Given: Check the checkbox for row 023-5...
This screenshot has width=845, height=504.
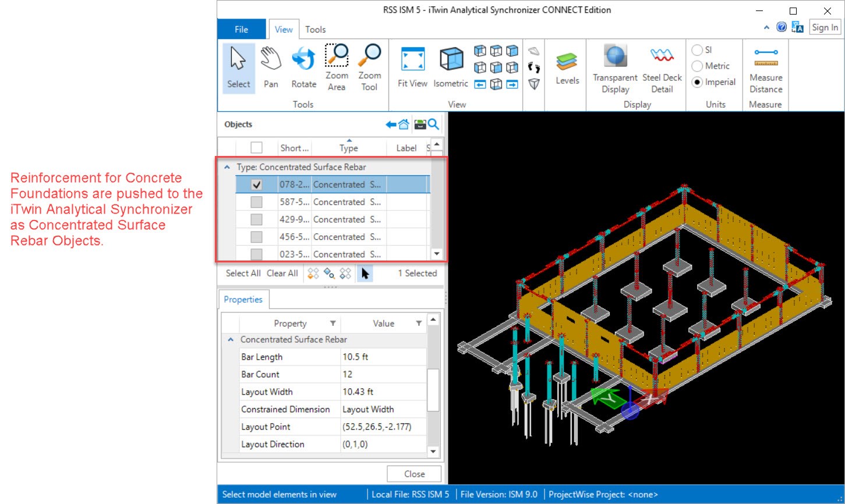Looking at the screenshot, I should coord(256,254).
